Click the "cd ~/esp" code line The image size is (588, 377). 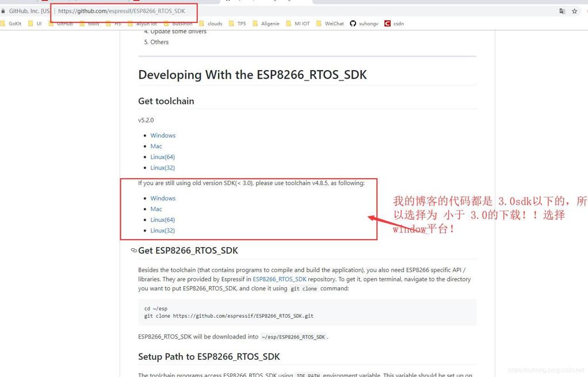155,309
